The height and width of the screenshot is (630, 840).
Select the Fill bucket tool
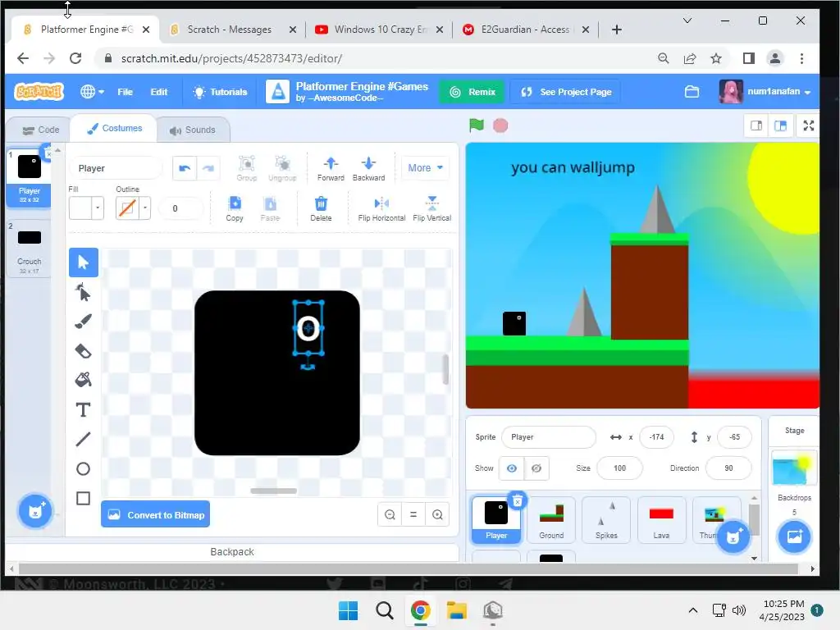coord(83,380)
